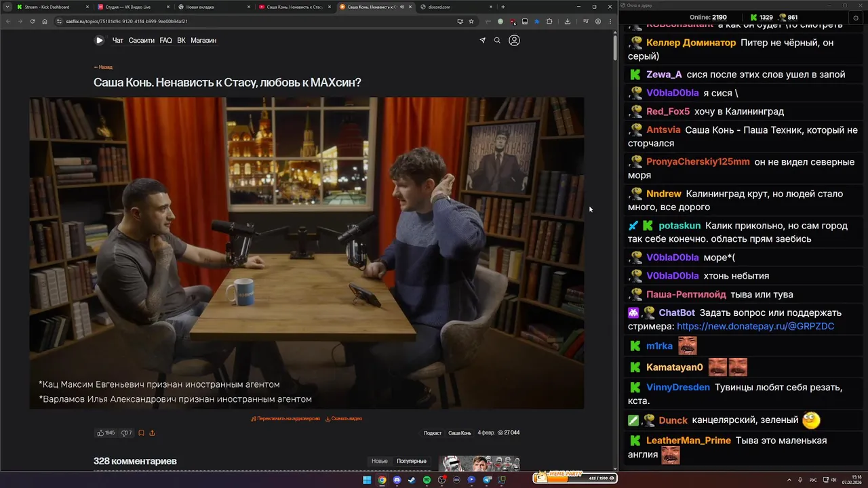Go back via ← Назад link
This screenshot has width=868, height=488.
click(x=103, y=67)
